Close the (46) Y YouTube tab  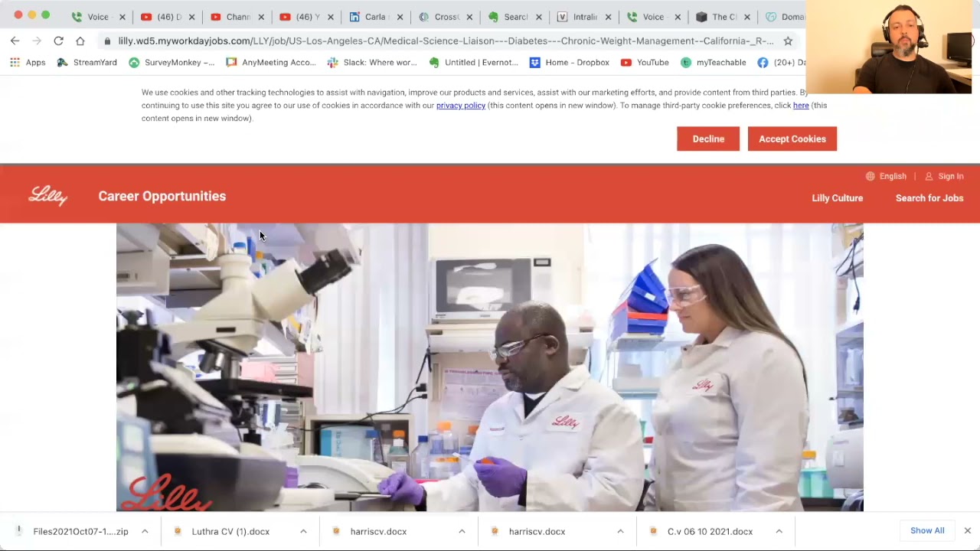tap(330, 17)
